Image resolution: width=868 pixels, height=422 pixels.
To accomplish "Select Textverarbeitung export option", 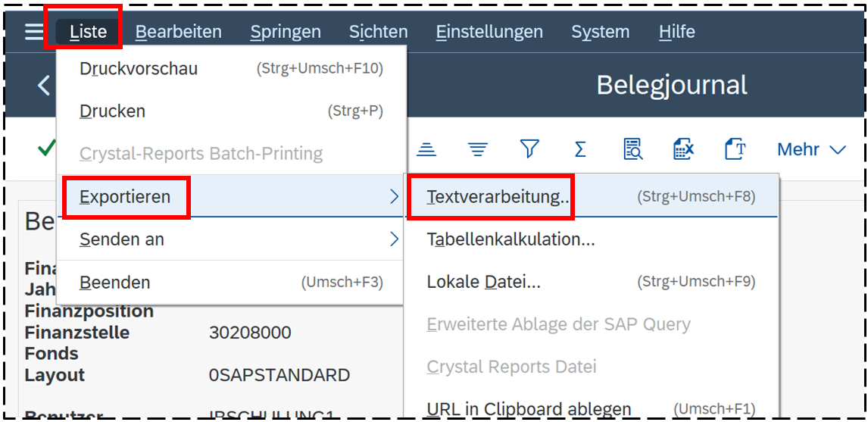I will [498, 197].
